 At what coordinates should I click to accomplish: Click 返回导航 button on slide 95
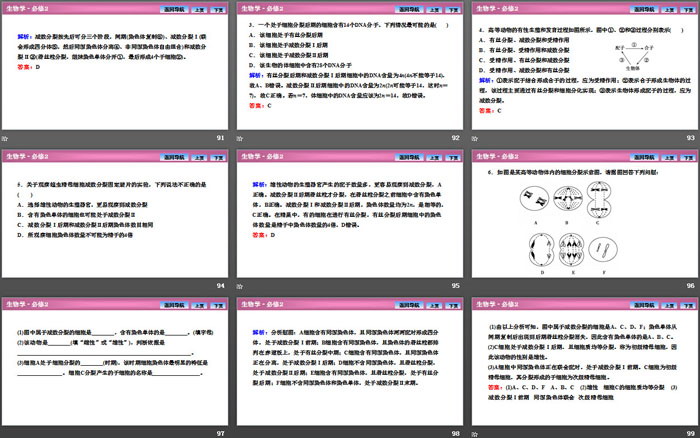pos(409,157)
